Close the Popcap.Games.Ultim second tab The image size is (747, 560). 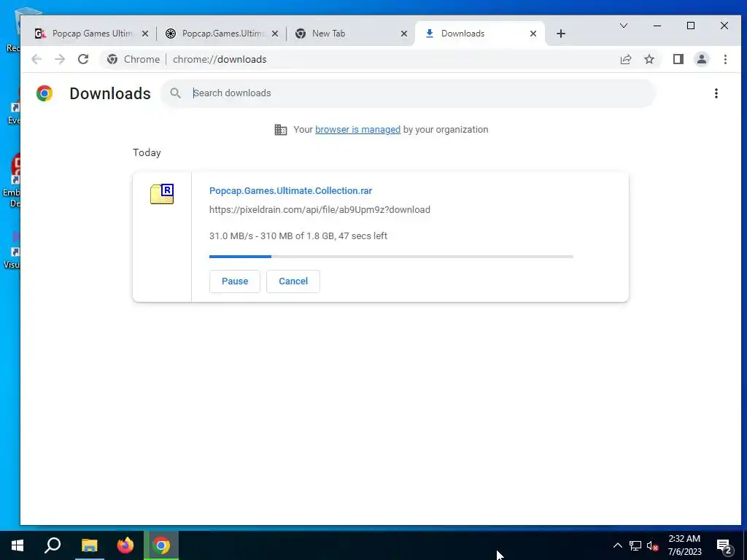(x=275, y=34)
